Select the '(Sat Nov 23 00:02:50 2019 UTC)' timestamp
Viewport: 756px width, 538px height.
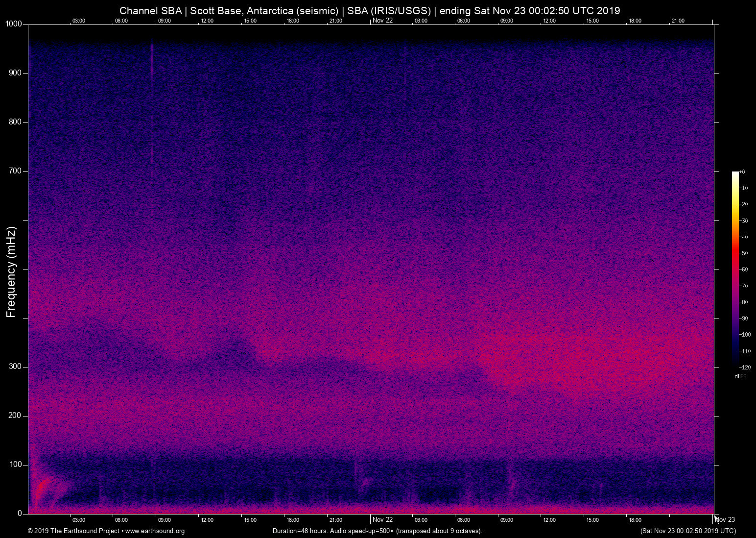(x=688, y=531)
